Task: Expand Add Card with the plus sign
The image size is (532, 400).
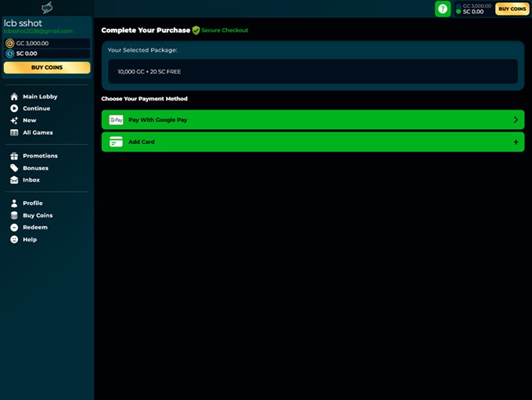Action: coord(516,142)
